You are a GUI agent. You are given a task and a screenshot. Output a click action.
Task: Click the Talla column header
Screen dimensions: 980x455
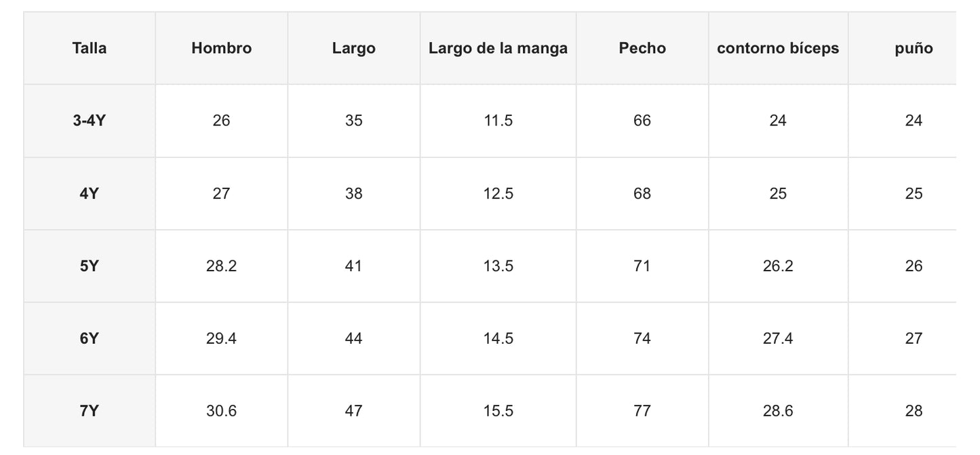pyautogui.click(x=90, y=48)
